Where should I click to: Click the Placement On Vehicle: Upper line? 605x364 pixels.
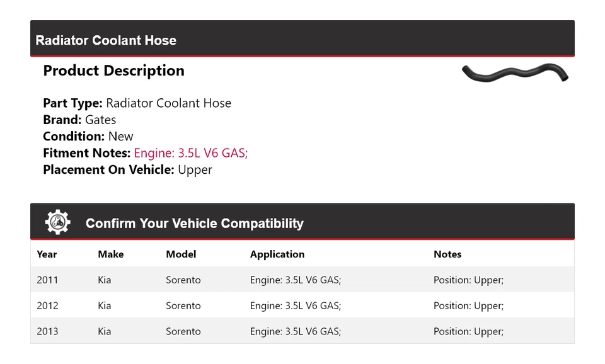127,169
